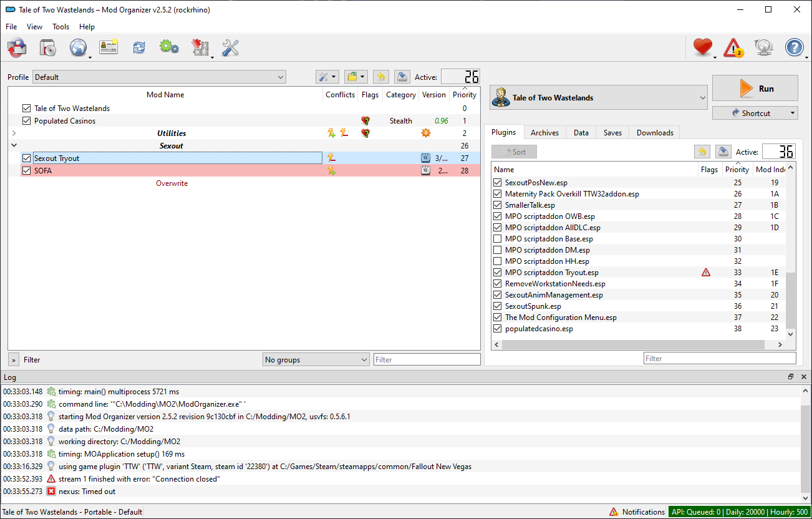Enable the MPO scriptaddon DM.esp plugin
The height and width of the screenshot is (519, 812).
pyautogui.click(x=497, y=250)
